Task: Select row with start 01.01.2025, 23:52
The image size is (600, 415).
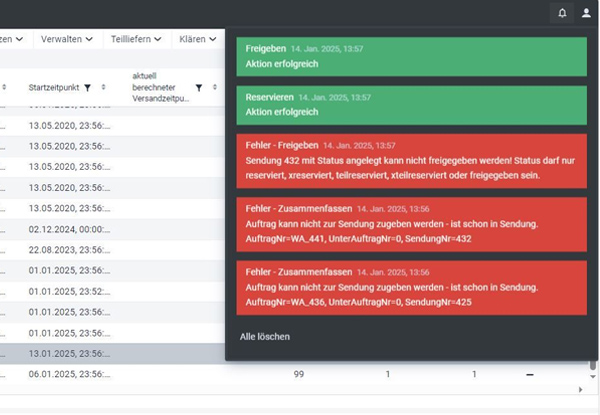Action: pos(112,291)
